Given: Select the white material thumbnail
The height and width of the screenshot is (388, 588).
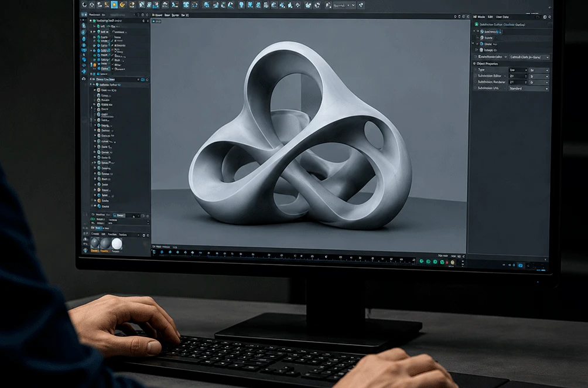Looking at the screenshot, I should click(x=117, y=244).
